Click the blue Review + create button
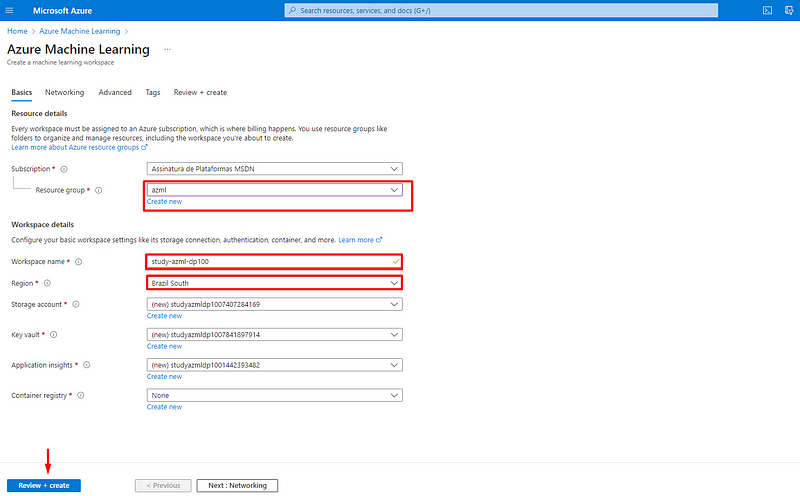Viewport: 800px width, 496px height. tap(44, 485)
